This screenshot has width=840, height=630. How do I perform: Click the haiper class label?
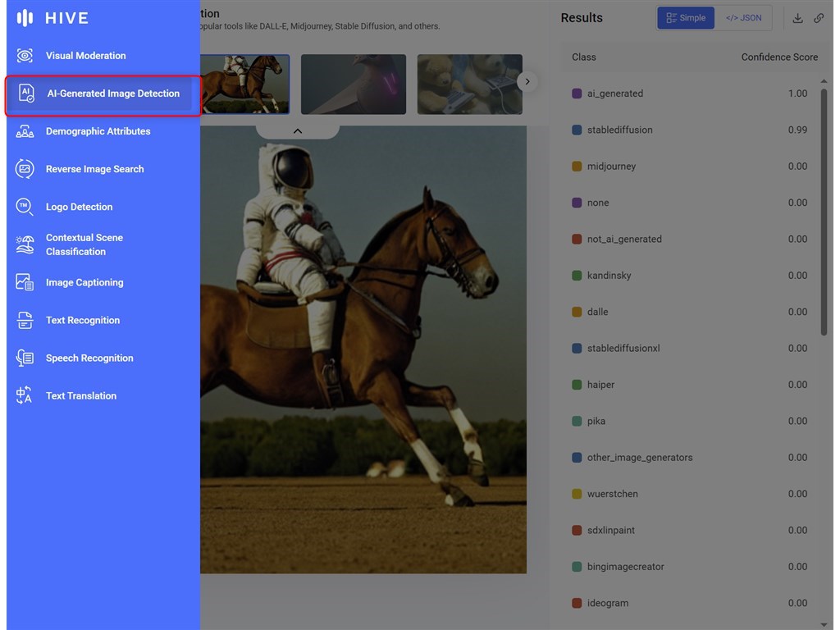pyautogui.click(x=600, y=386)
